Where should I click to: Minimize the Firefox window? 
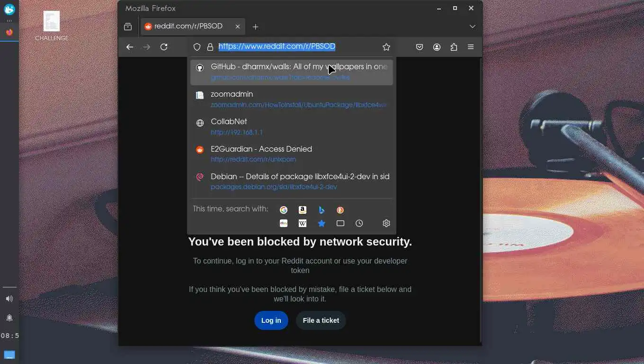click(439, 8)
